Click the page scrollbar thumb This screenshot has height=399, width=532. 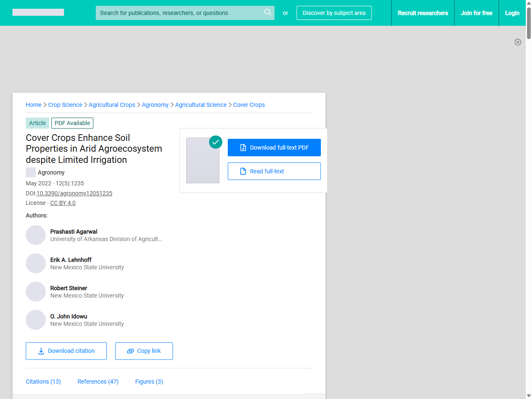point(529,23)
